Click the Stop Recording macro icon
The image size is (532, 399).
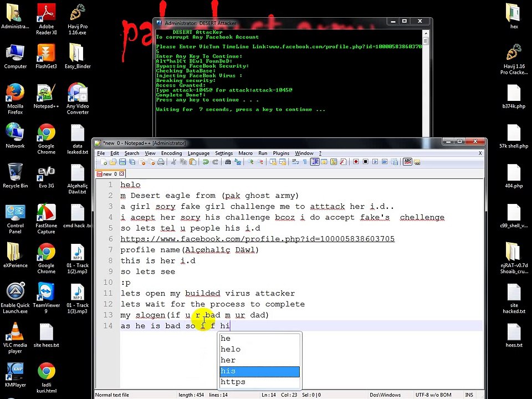pos(365,162)
